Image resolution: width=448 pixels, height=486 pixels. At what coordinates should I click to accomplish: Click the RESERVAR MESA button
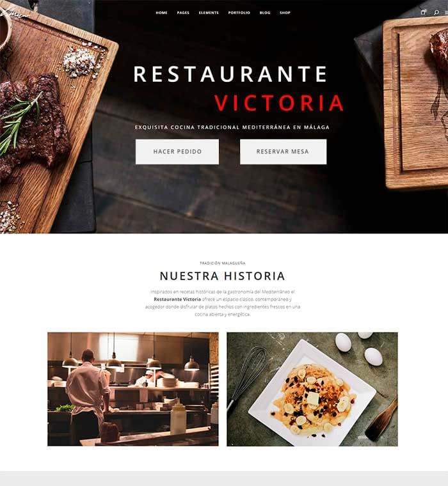[x=283, y=152]
